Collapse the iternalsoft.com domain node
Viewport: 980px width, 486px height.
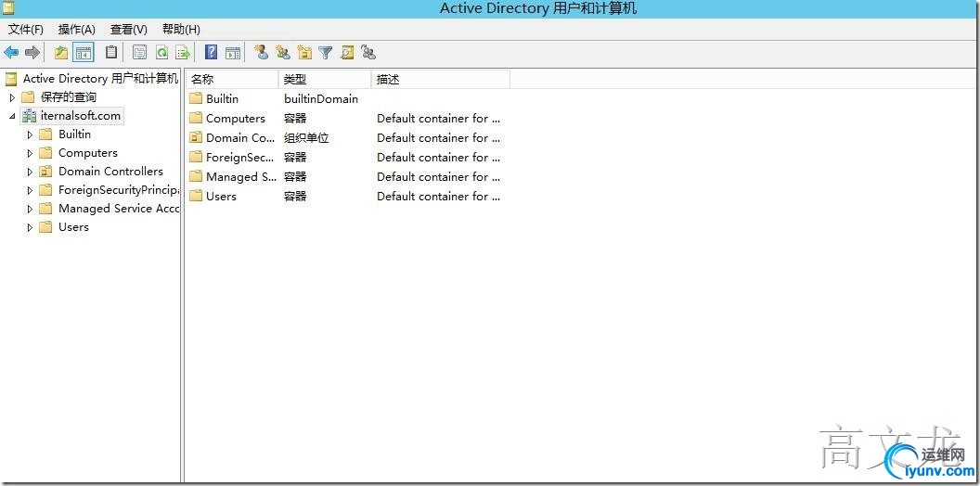(12, 116)
